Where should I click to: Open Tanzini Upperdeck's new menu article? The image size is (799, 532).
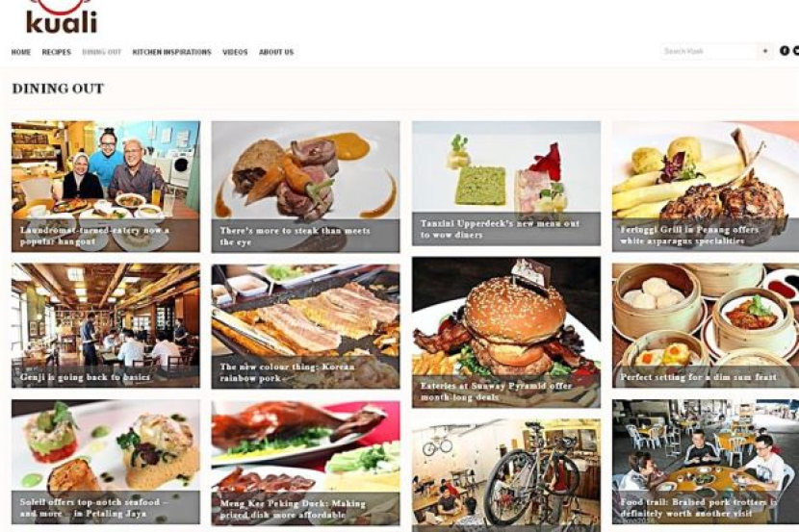[x=506, y=184]
